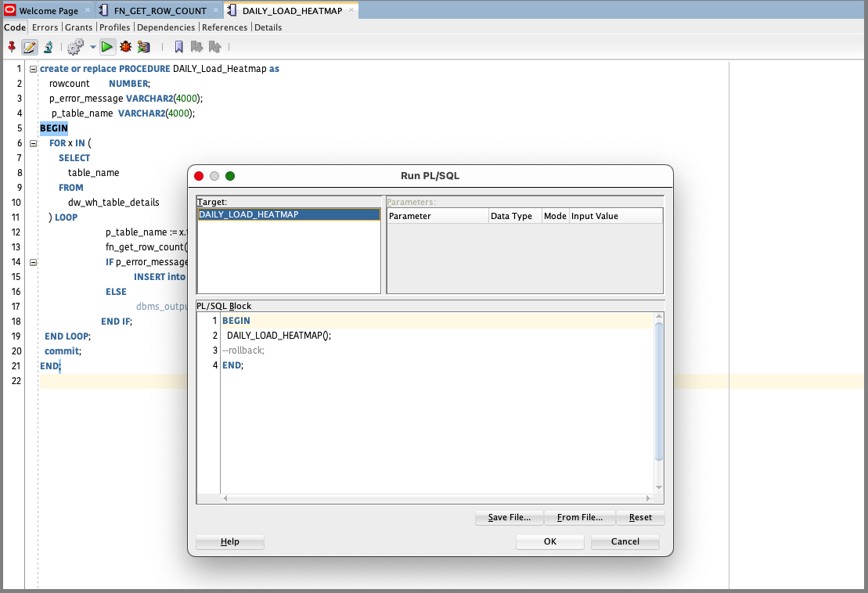
Task: Click the BEGIN line in PL/SQL Block
Action: (437, 321)
